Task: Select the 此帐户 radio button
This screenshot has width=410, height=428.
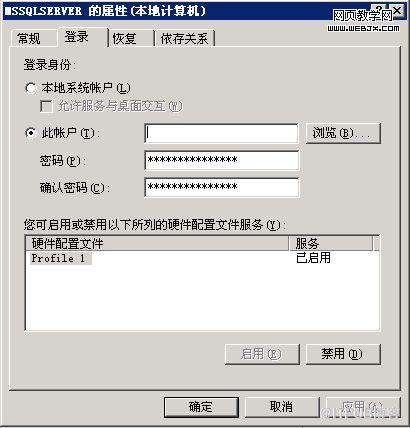Action: pos(31,133)
